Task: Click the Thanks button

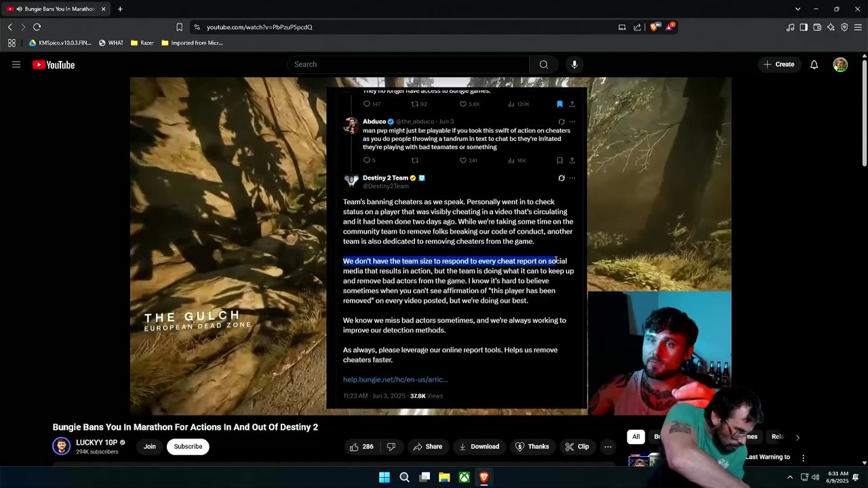Action: coord(532,447)
